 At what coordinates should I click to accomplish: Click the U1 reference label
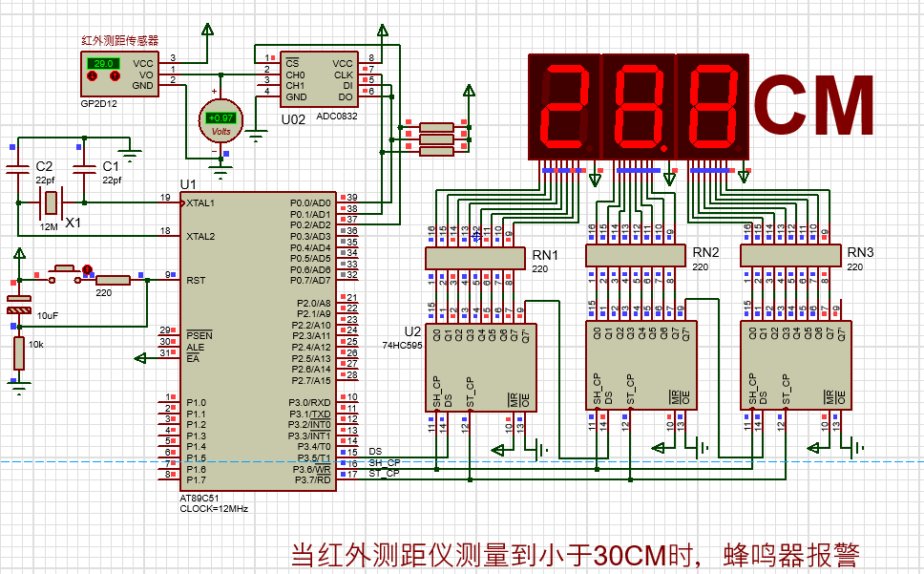[x=188, y=184]
